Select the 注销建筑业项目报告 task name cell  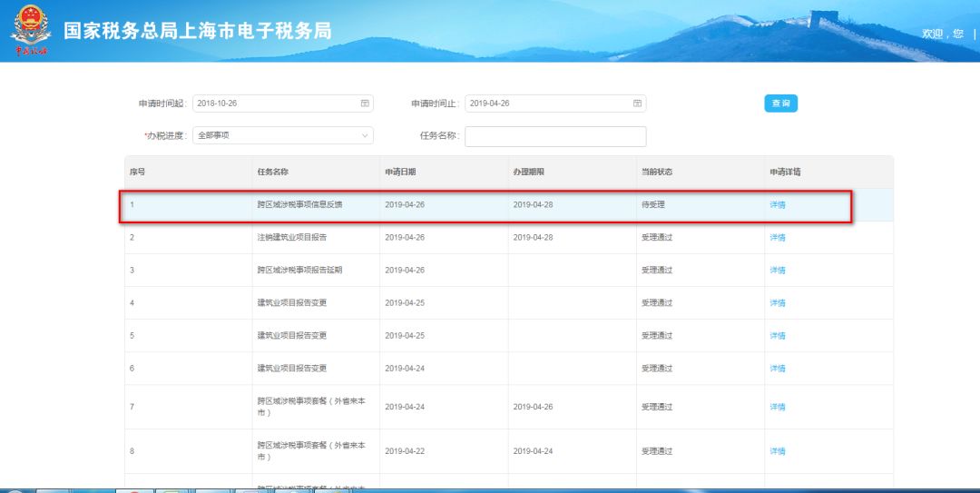[x=291, y=238]
